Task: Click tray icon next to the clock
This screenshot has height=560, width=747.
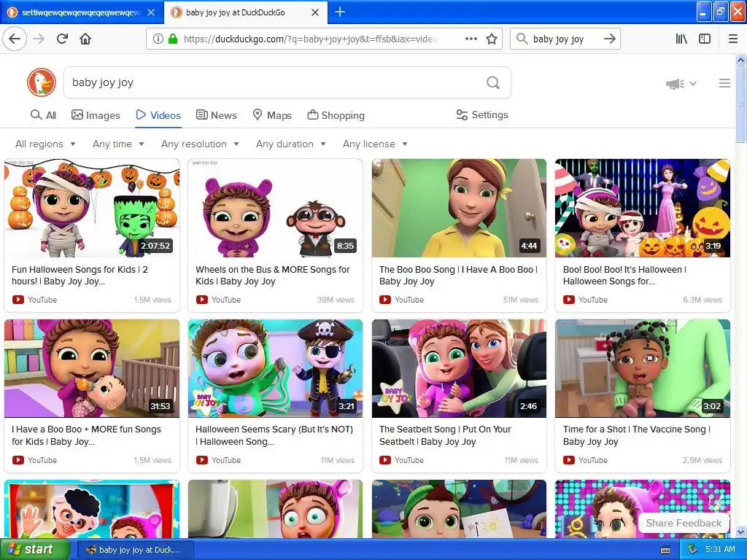Action: coord(693,550)
